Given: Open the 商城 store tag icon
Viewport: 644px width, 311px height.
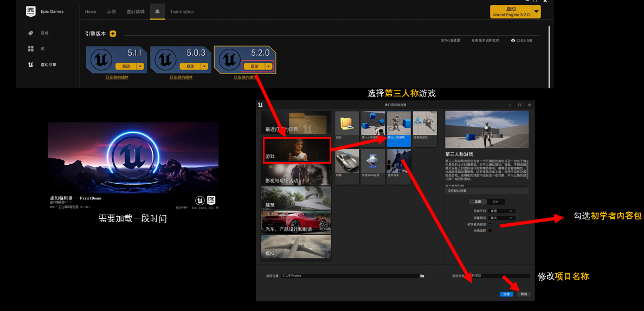Looking at the screenshot, I should coord(30,33).
